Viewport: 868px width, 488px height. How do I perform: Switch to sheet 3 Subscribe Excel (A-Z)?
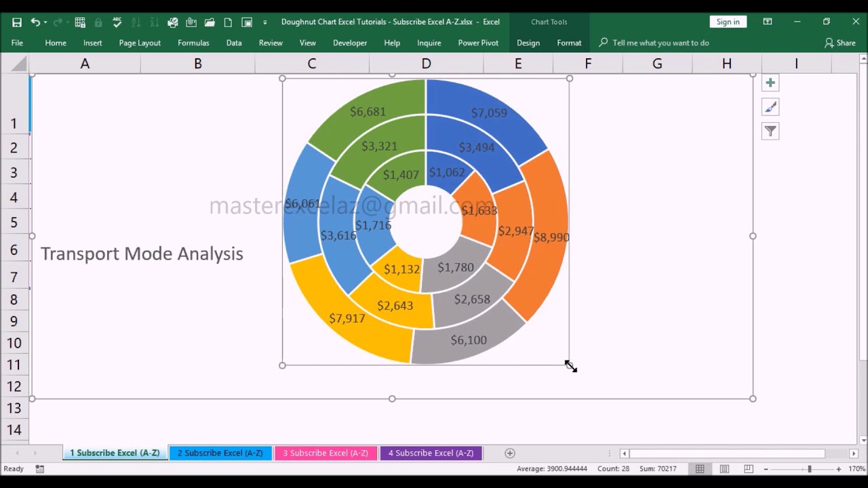click(325, 453)
